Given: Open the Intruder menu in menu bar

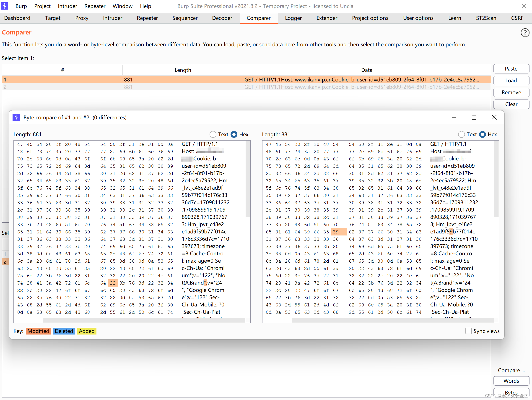Looking at the screenshot, I should pos(67,6).
